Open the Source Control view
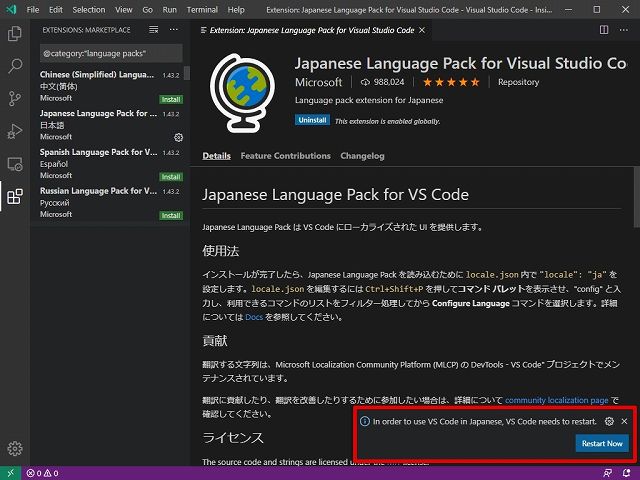This screenshot has width=640, height=480. tap(15, 98)
